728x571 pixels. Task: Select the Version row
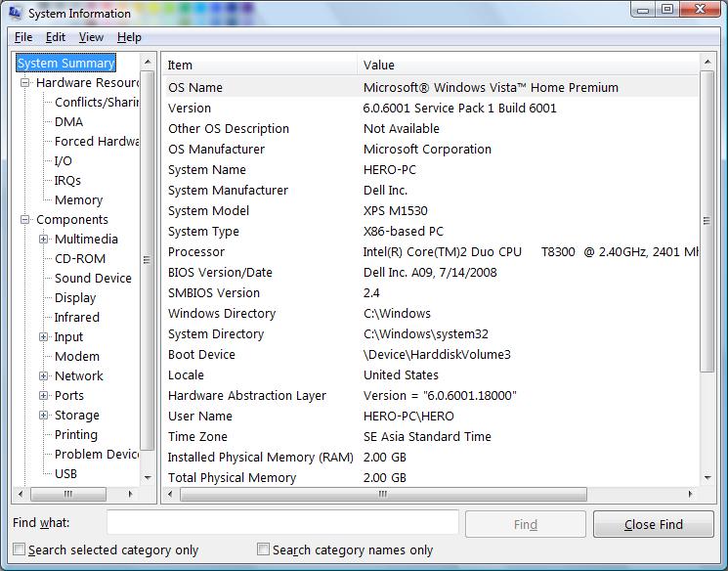coord(432,109)
